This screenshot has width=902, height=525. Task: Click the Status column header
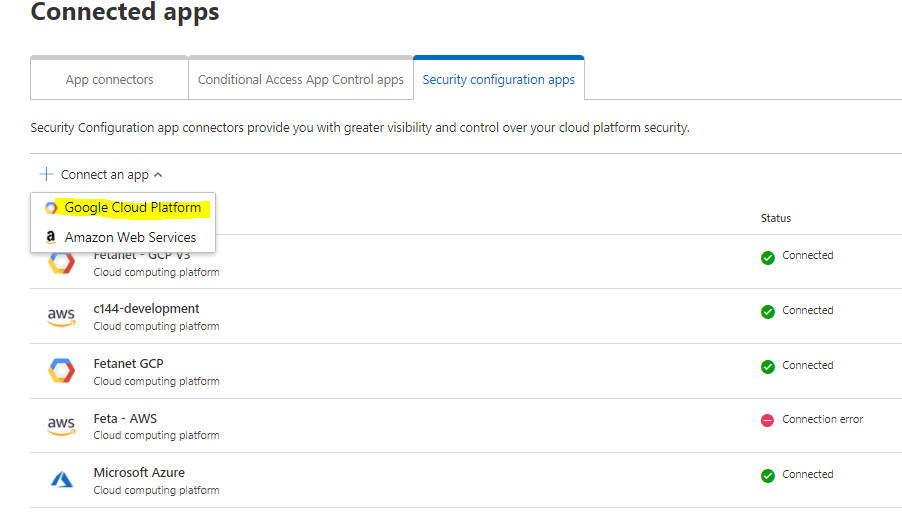[775, 218]
